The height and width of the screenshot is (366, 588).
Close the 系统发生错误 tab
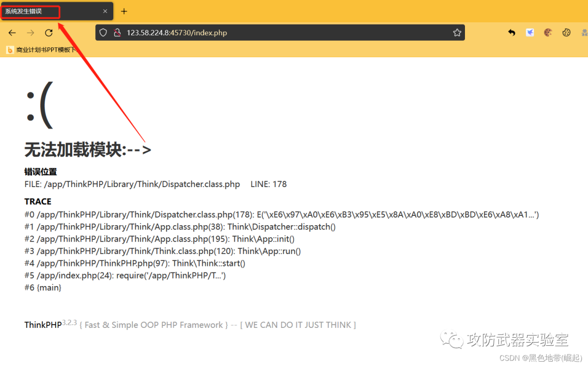click(105, 11)
